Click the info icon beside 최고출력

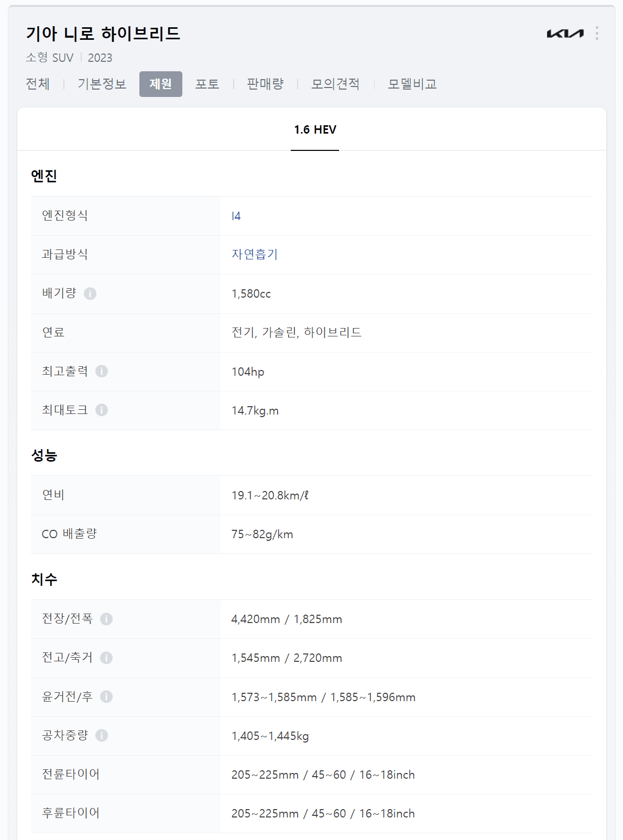pos(103,372)
